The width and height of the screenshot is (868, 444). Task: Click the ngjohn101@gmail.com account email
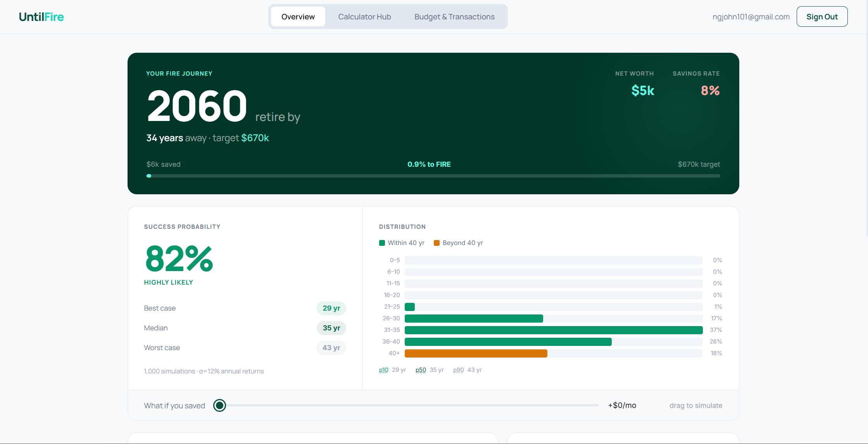(751, 17)
